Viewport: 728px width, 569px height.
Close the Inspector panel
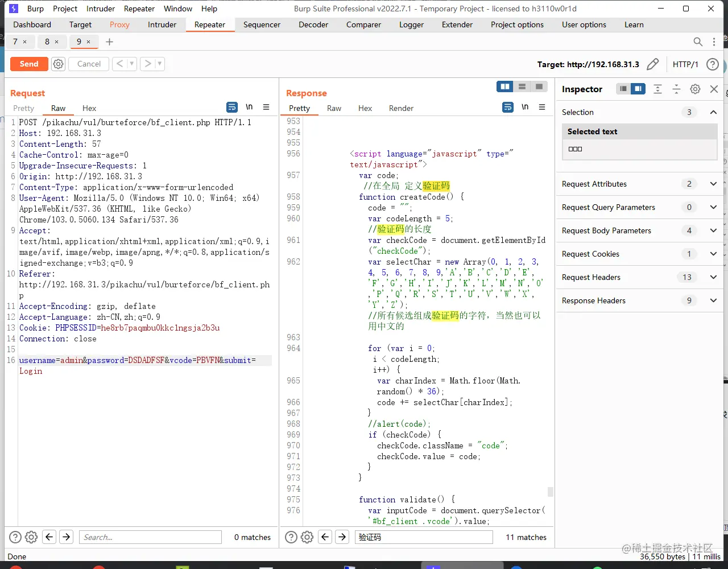click(714, 89)
